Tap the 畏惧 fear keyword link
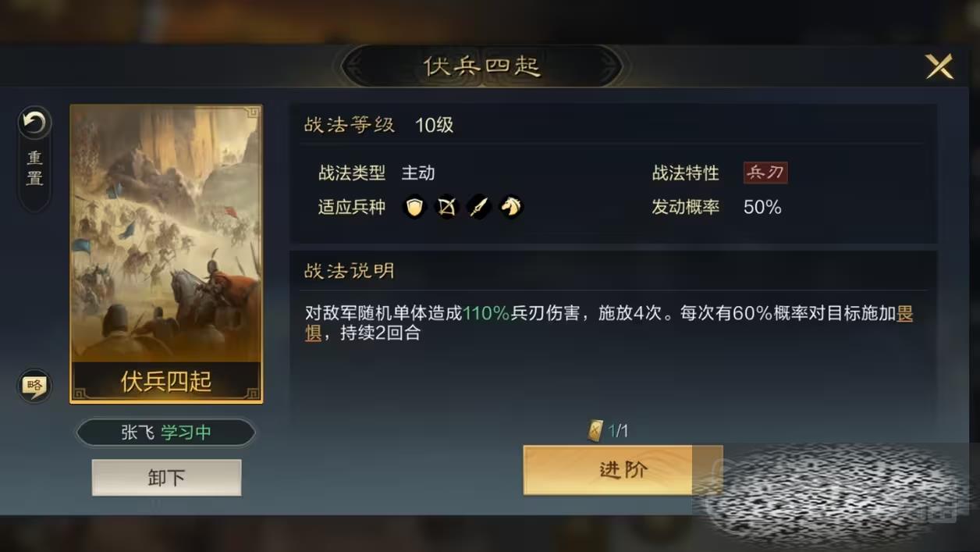Screen dimensions: 980x552 point(905,314)
